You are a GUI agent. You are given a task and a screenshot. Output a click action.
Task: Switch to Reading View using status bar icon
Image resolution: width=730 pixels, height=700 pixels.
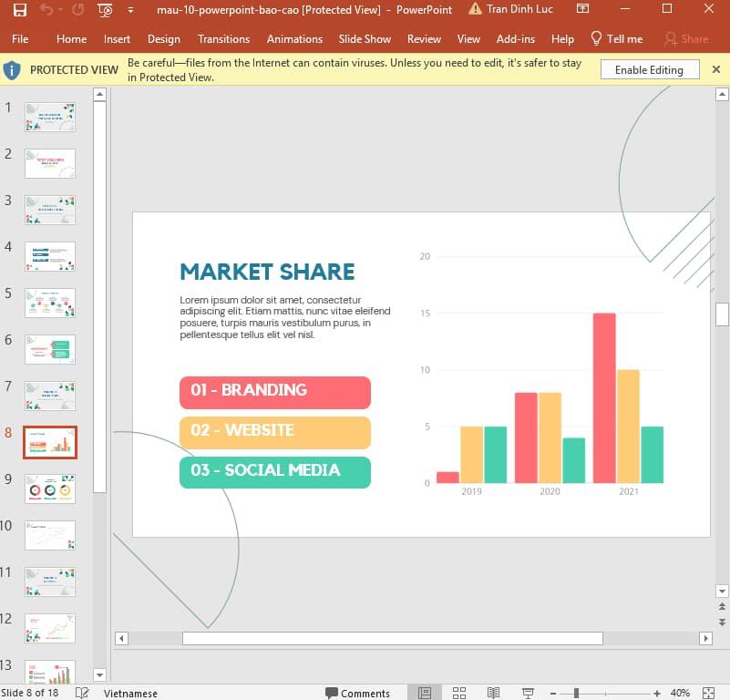pyautogui.click(x=493, y=693)
